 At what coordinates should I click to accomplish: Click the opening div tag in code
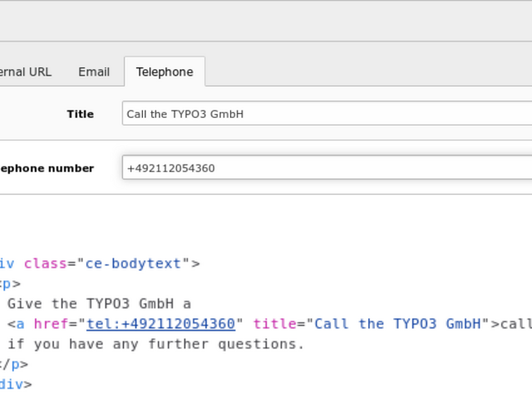tap(7, 264)
